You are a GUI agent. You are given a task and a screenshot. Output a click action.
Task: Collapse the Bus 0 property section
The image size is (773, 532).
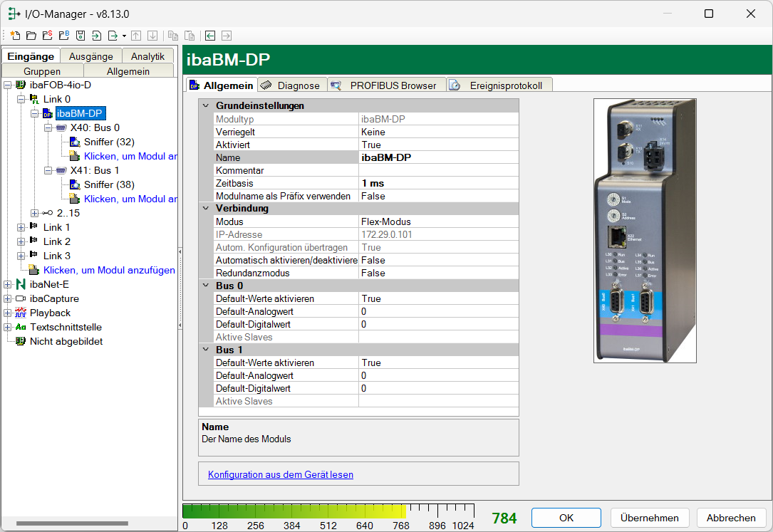click(x=206, y=285)
